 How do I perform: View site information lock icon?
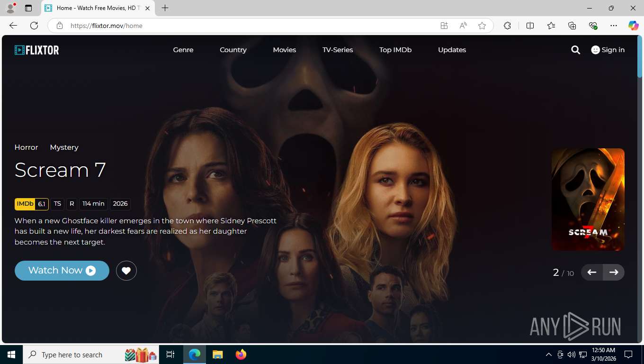60,26
